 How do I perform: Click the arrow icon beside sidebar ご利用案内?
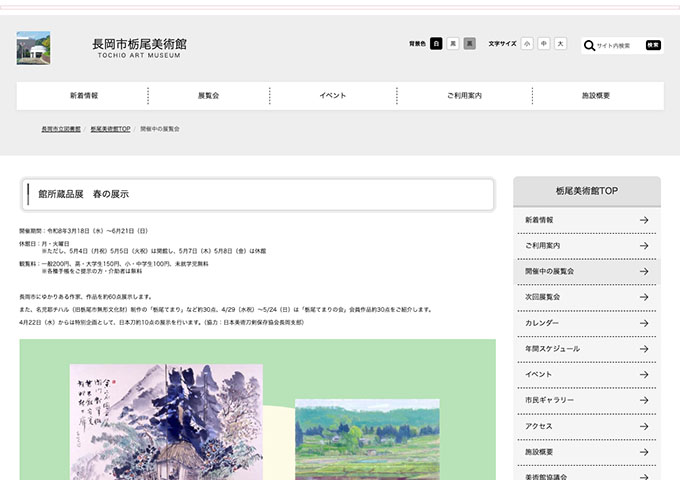coord(644,246)
